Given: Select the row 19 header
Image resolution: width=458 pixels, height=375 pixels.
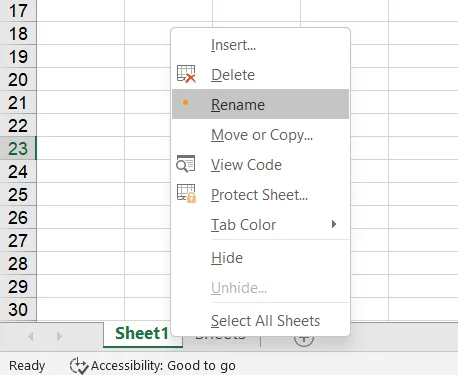Looking at the screenshot, I should pyautogui.click(x=18, y=56).
